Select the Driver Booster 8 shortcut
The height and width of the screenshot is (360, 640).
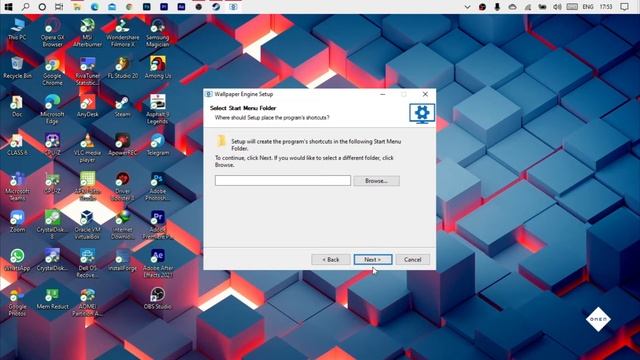pyautogui.click(x=122, y=187)
